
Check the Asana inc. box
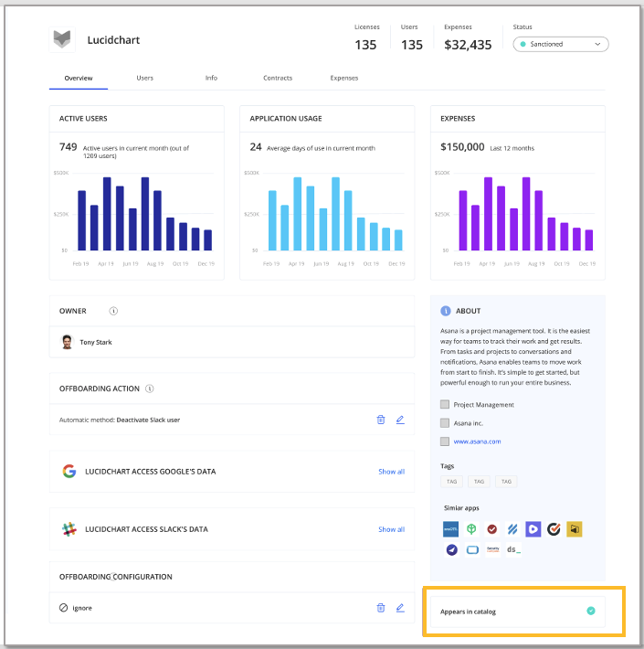click(445, 423)
